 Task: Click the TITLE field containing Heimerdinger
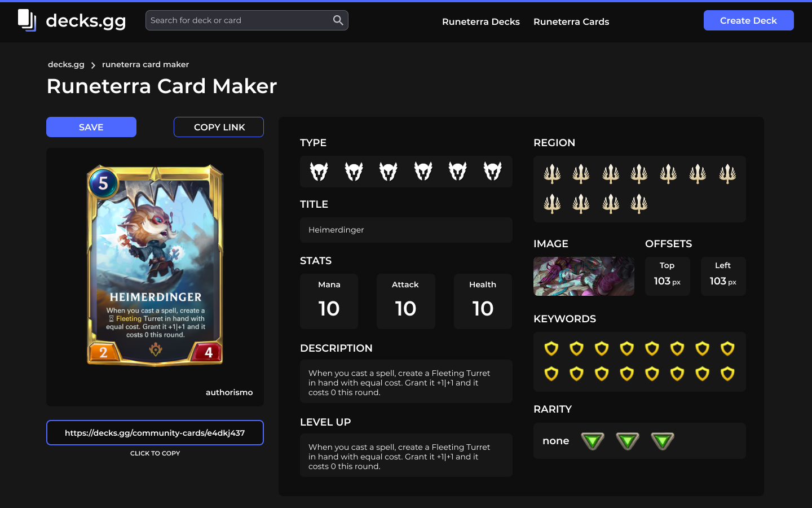[x=406, y=230]
